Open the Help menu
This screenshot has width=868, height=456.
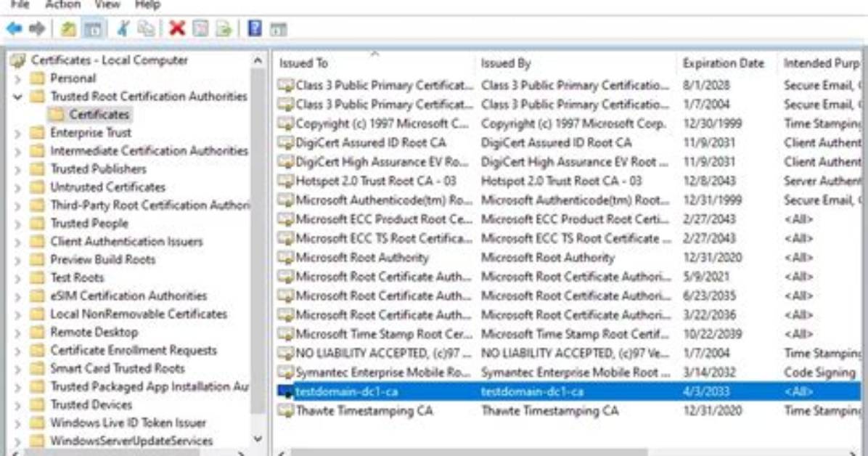147,4
